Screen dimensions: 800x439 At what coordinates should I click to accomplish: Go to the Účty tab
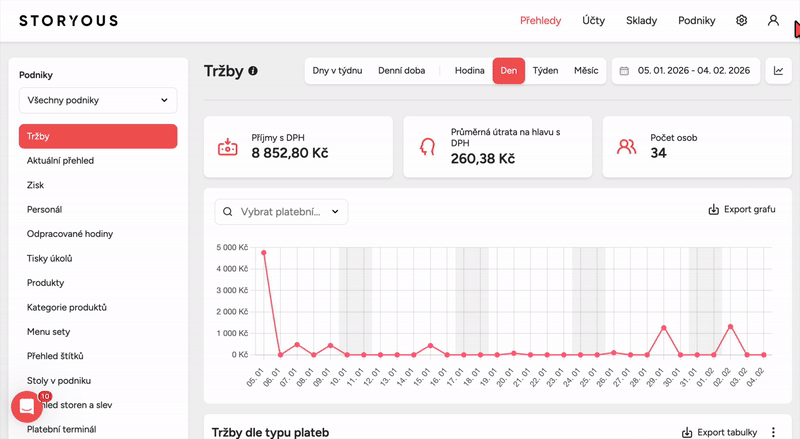tap(593, 20)
